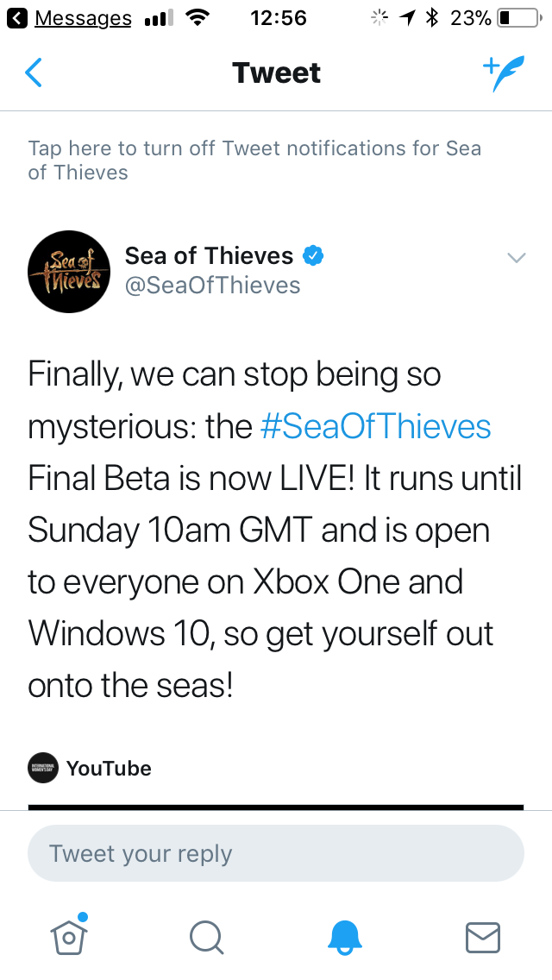Open the Messages envelope tab
This screenshot has height=980, width=552.
pos(483,937)
